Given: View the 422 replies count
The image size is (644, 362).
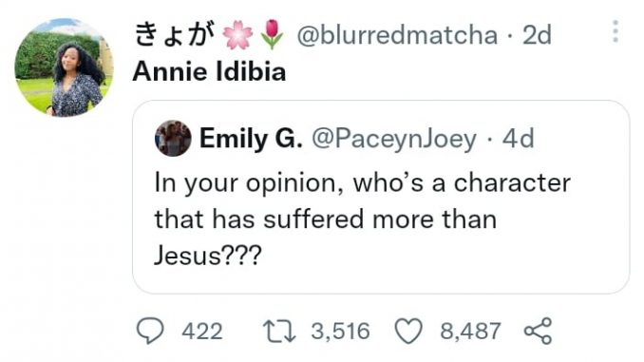Looking at the screenshot, I should 202,332.
